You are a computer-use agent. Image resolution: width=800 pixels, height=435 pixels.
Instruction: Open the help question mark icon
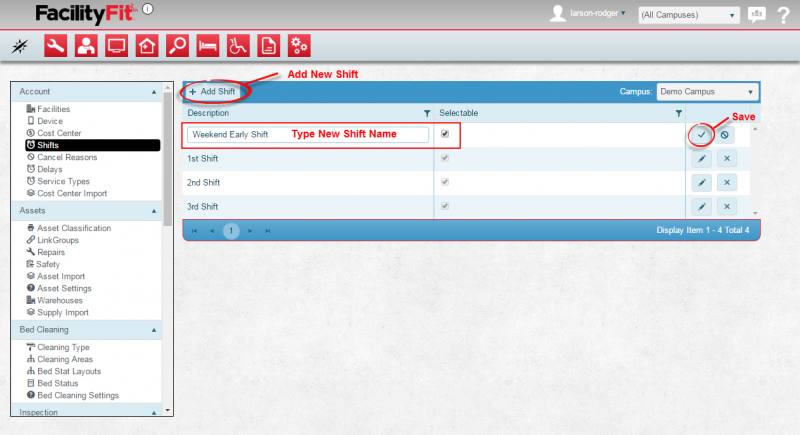pos(782,14)
